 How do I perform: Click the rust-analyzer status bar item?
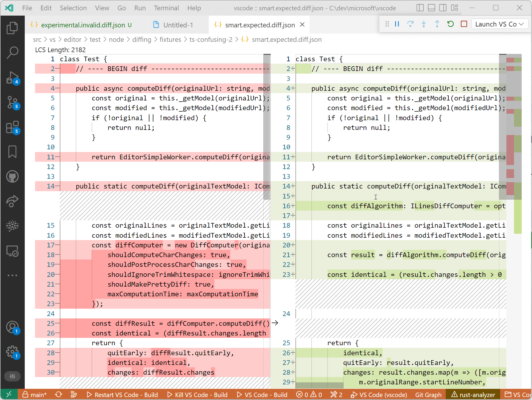point(473,395)
